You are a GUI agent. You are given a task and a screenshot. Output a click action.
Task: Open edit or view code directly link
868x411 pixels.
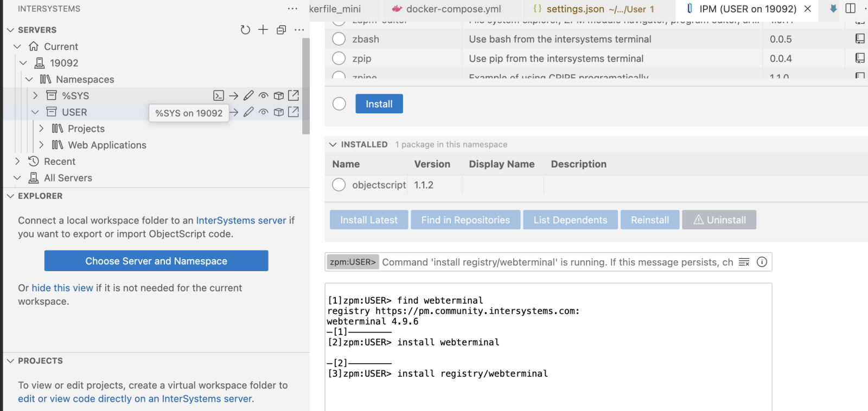[x=136, y=399]
